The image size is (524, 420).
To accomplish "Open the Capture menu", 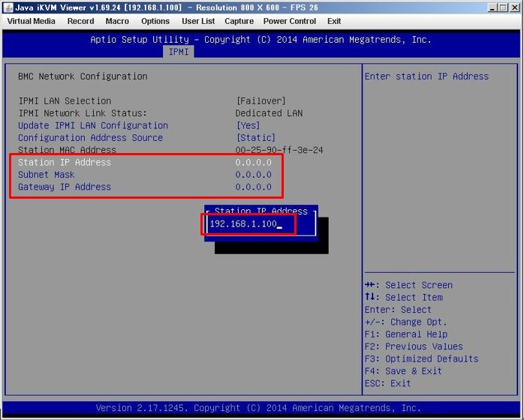I will coord(239,21).
